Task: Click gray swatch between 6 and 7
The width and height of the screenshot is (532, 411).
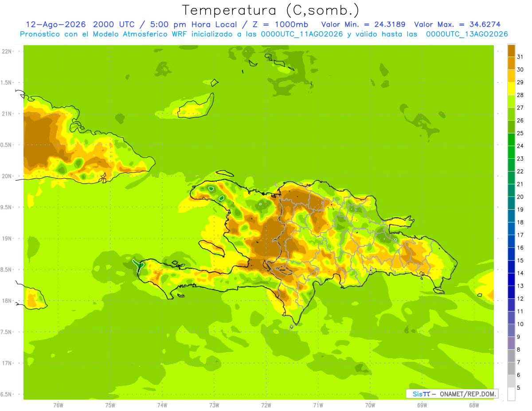Action: click(x=511, y=368)
